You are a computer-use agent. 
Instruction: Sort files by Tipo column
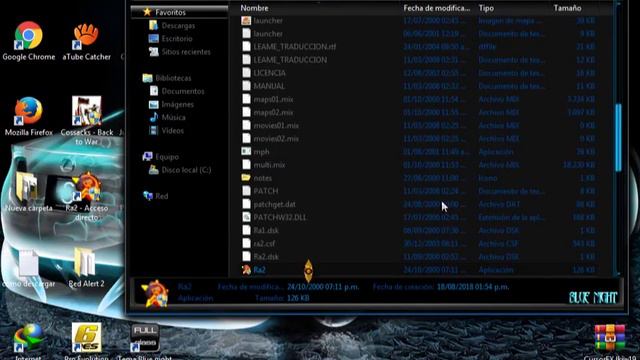(486, 8)
